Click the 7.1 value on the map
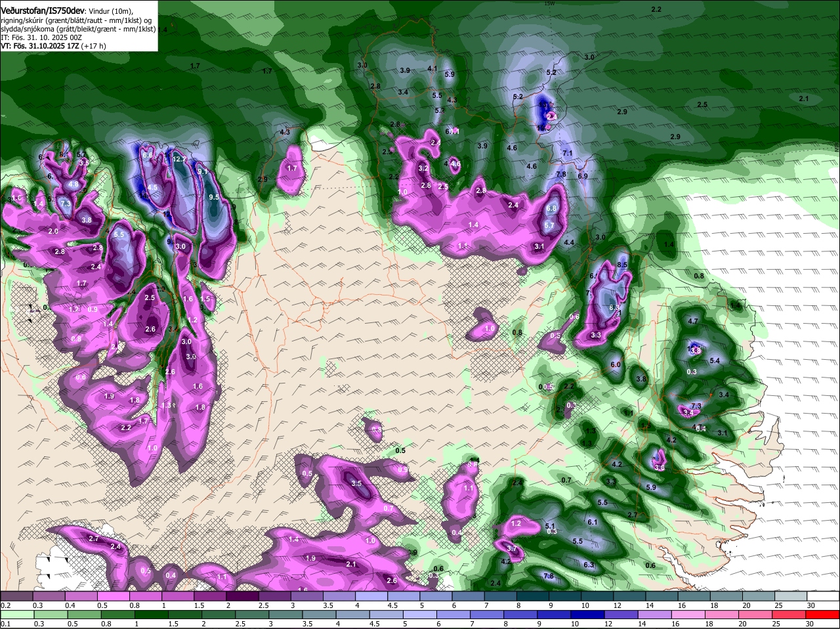Viewport: 840px width, 629px height. click(x=568, y=153)
